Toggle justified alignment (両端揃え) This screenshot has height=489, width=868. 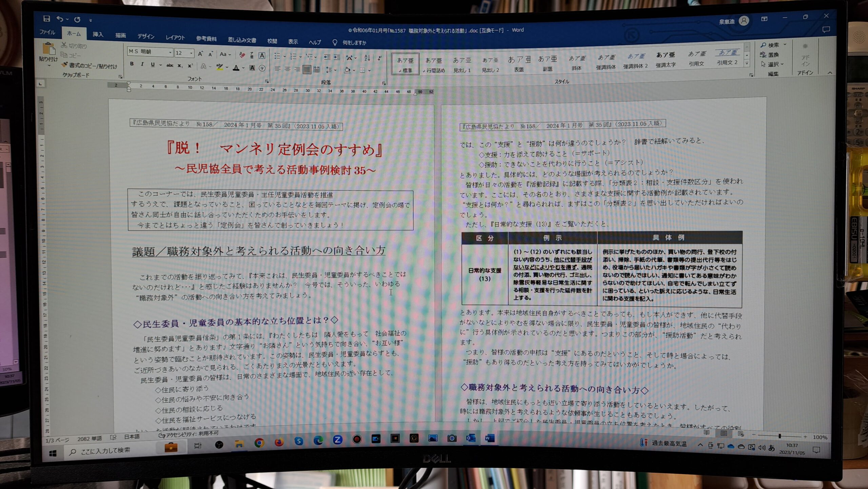pyautogui.click(x=307, y=70)
